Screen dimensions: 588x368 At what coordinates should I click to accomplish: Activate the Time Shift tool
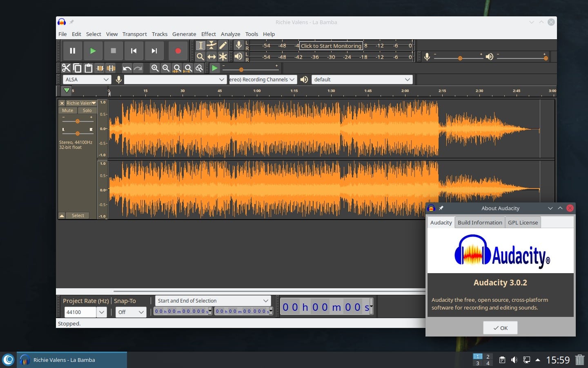(212, 57)
